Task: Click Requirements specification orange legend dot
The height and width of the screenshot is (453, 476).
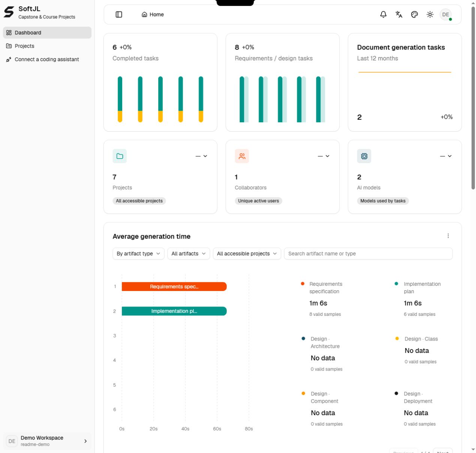Action: click(x=302, y=283)
